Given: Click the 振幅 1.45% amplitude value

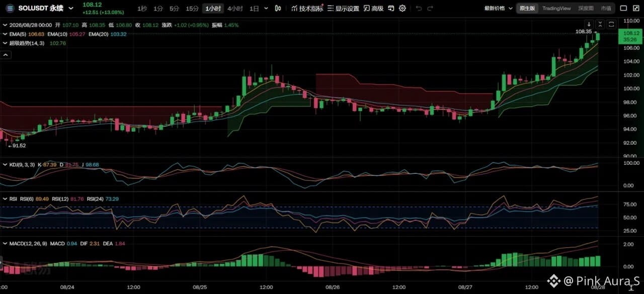Looking at the screenshot, I should [x=231, y=25].
